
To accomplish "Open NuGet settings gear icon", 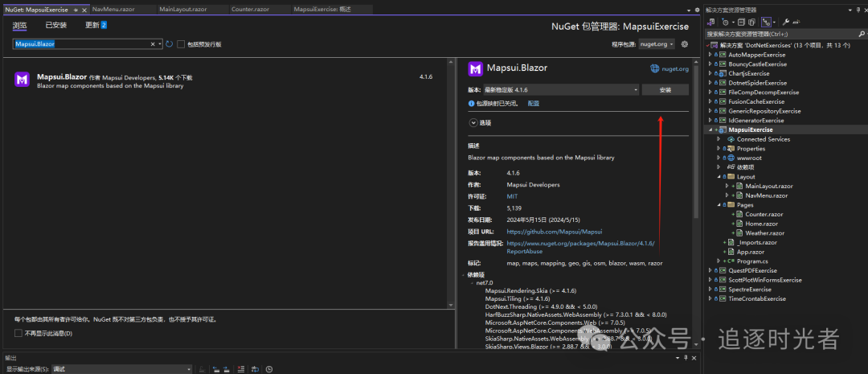I will [685, 44].
